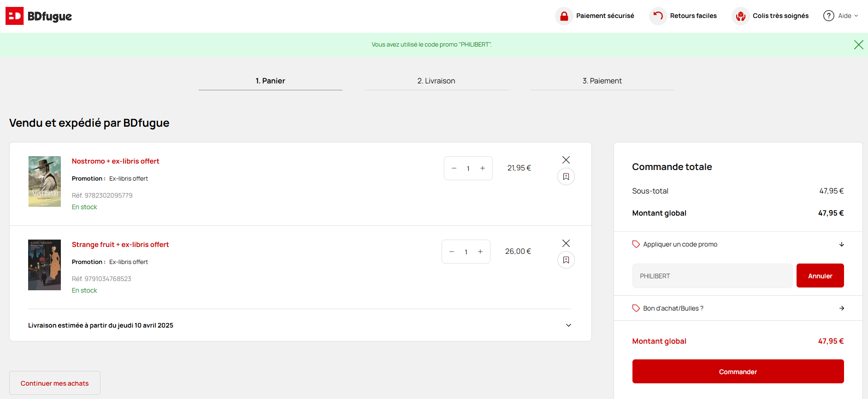This screenshot has height=399, width=868.
Task: Click the Réf. 9782302095779 reference text
Action: click(102, 195)
